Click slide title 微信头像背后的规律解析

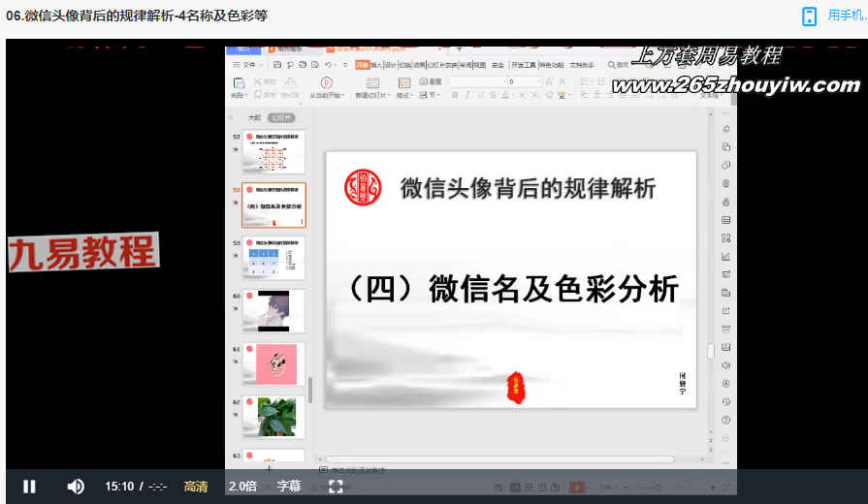[x=528, y=188]
